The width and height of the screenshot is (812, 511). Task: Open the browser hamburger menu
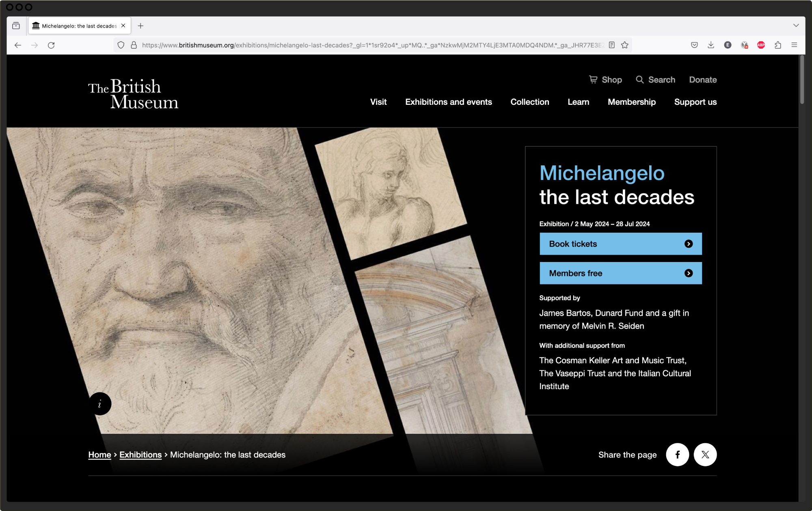coord(795,45)
